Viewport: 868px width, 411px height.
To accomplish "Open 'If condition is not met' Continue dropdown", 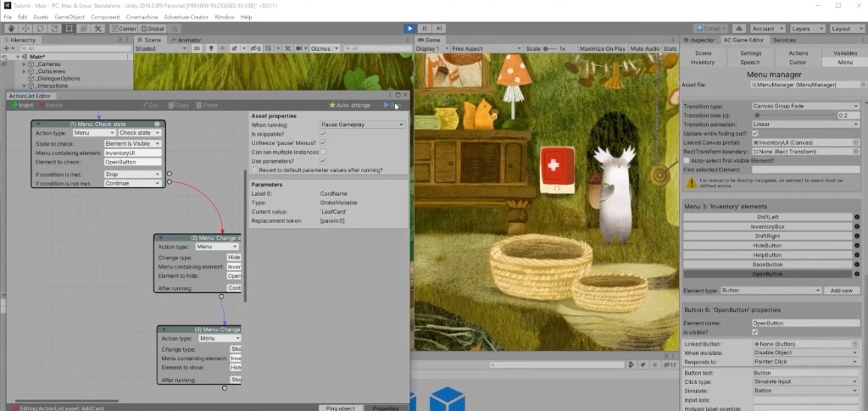I will click(x=133, y=183).
